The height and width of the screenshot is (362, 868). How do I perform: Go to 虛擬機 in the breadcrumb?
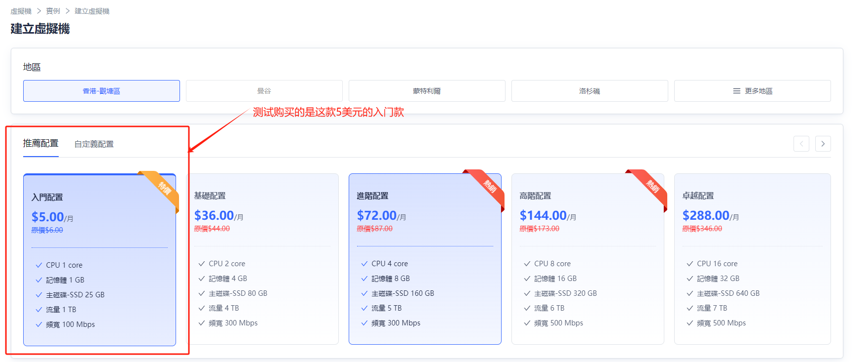point(21,11)
